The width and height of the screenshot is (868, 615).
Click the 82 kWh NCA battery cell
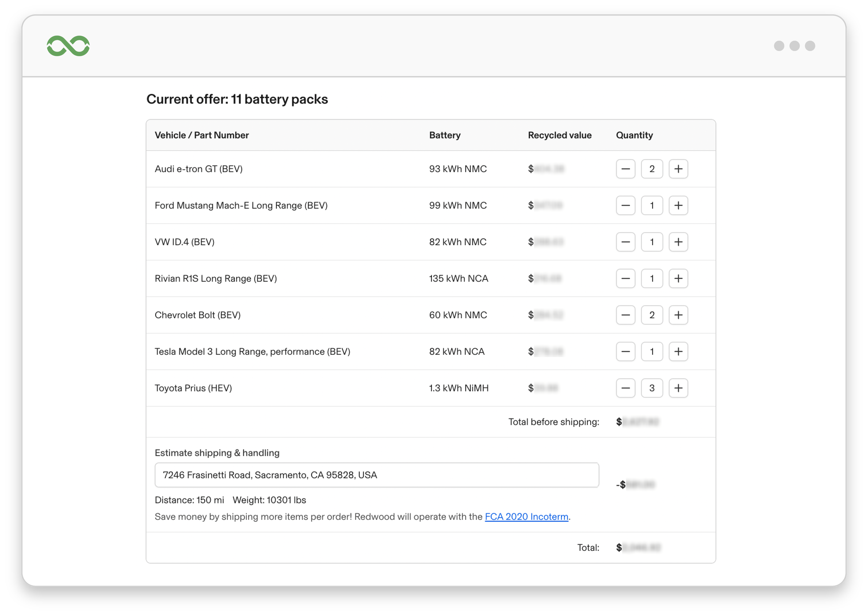pos(457,352)
